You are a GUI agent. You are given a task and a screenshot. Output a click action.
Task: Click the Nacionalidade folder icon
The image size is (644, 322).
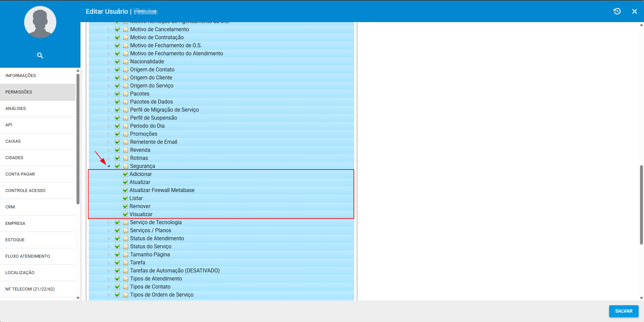tap(126, 62)
